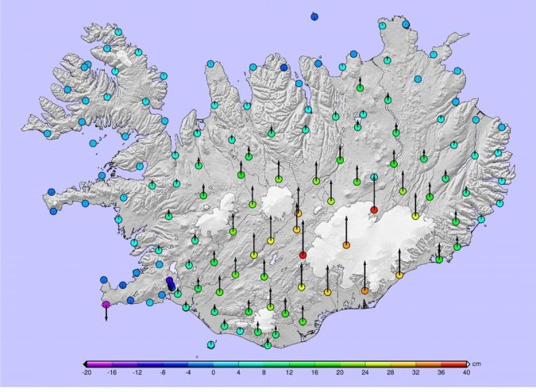
Task: Click the "cm" unit label
Action: [476, 364]
